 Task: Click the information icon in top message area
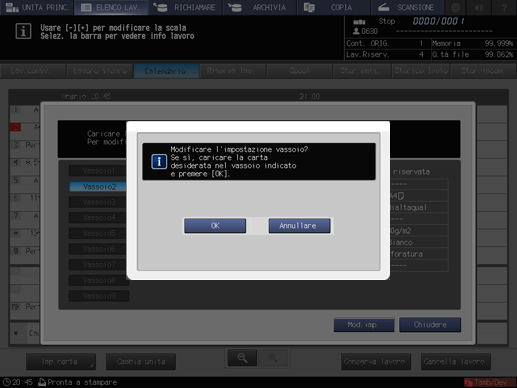click(23, 31)
